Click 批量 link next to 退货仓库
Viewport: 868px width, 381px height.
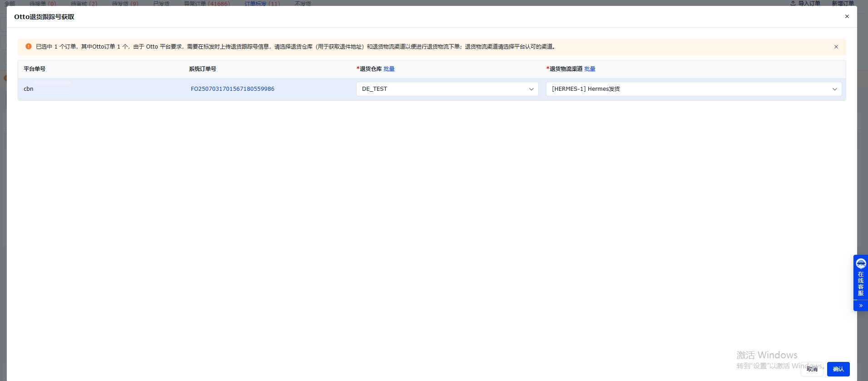(389, 69)
